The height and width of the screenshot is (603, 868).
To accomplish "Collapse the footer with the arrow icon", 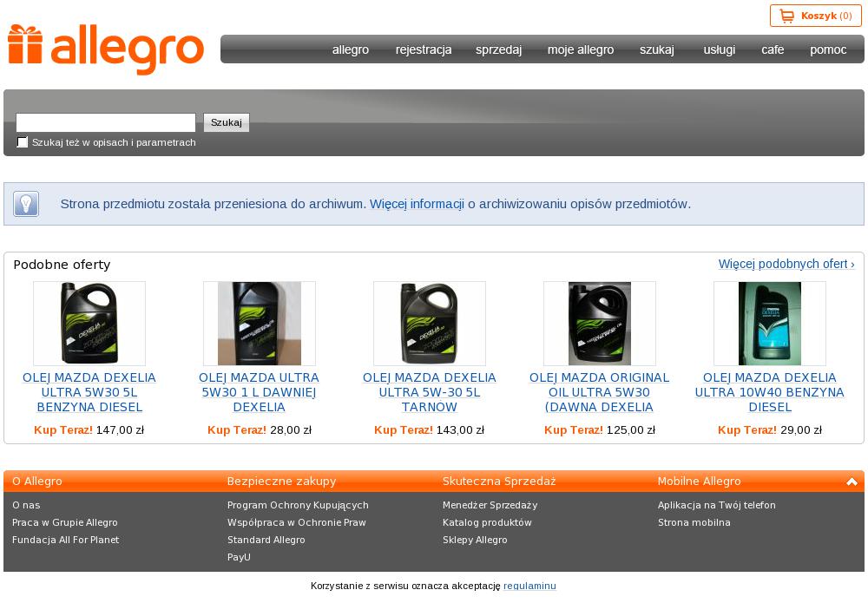I will point(852,482).
